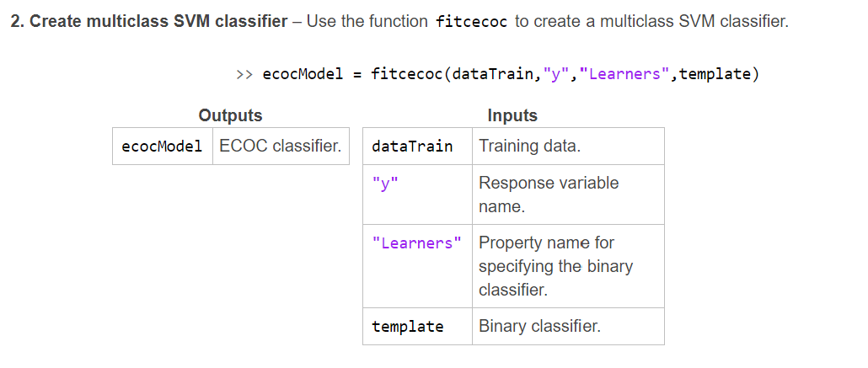Click the Training data description cell
Viewport: 868px width, 368px height.
[x=568, y=146]
